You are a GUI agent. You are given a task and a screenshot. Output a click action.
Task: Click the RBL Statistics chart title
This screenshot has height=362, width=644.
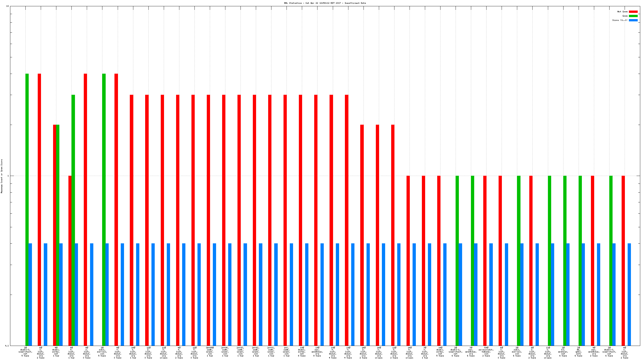(x=325, y=3)
